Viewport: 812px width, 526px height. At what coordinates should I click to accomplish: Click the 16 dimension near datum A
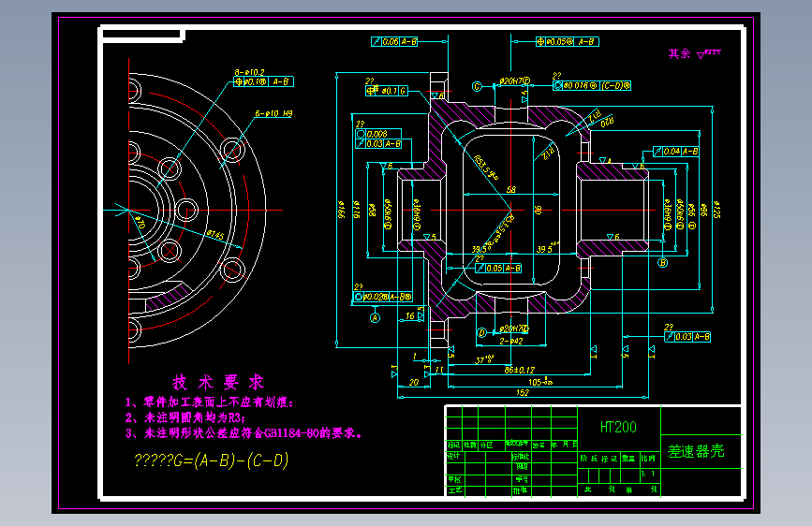pyautogui.click(x=409, y=315)
